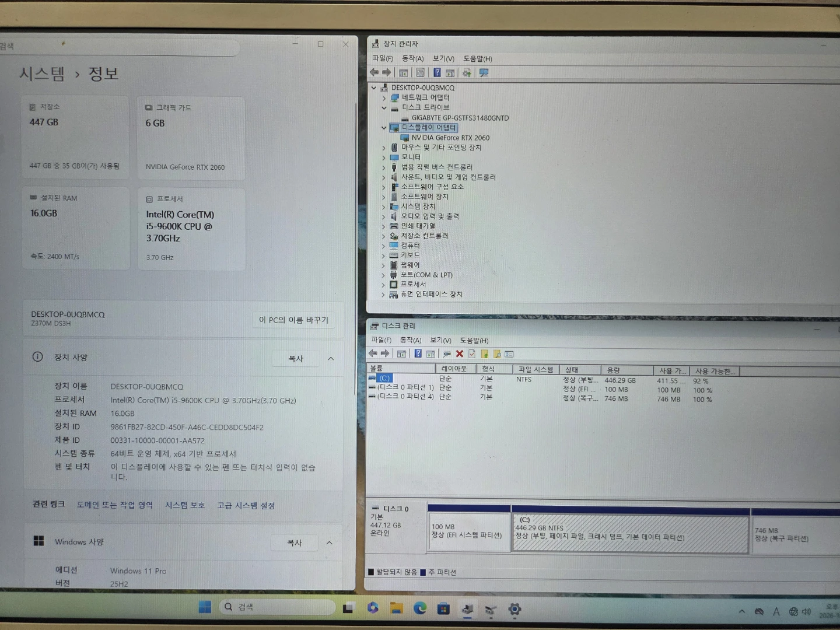The image size is (840, 630).
Task: Collapse the Windows 사양 section chevron
Action: point(329,543)
